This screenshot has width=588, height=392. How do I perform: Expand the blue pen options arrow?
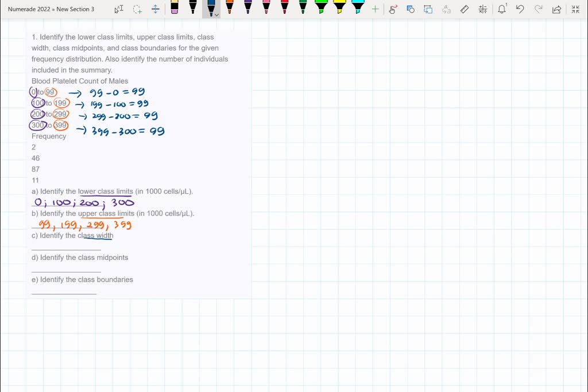(x=217, y=14)
